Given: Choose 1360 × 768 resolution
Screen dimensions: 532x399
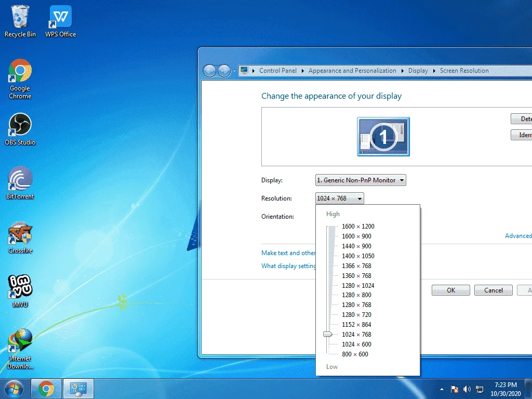Looking at the screenshot, I should pos(356,275).
